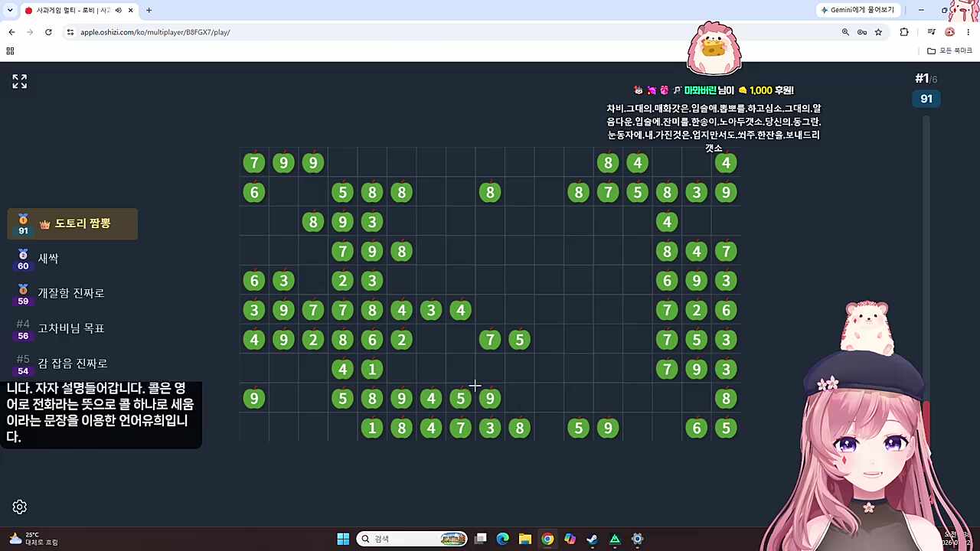Open a new browser tab
The height and width of the screenshot is (551, 980).
click(x=149, y=10)
